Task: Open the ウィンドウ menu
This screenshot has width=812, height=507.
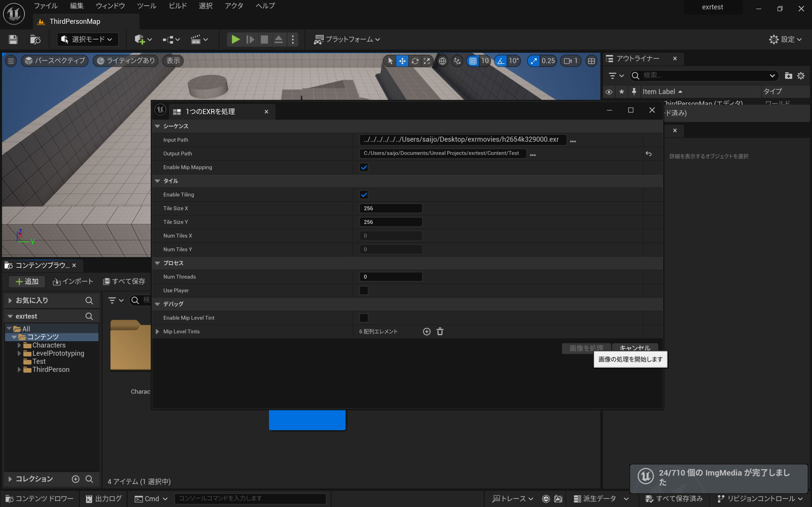Action: [x=110, y=6]
